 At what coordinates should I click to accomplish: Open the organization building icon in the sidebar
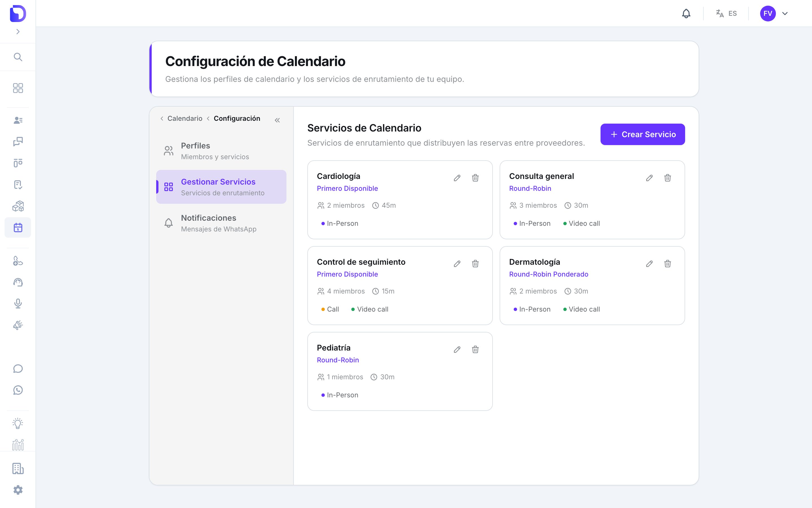point(18,468)
